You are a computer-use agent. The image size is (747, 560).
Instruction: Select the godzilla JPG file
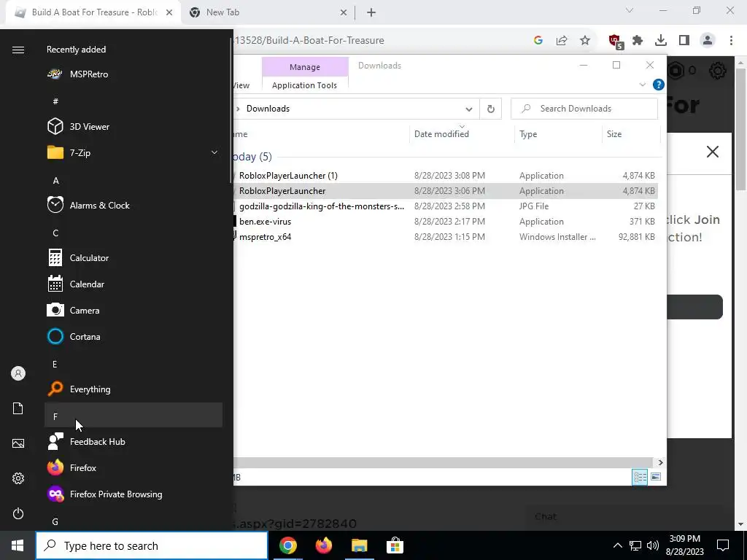click(x=445, y=206)
